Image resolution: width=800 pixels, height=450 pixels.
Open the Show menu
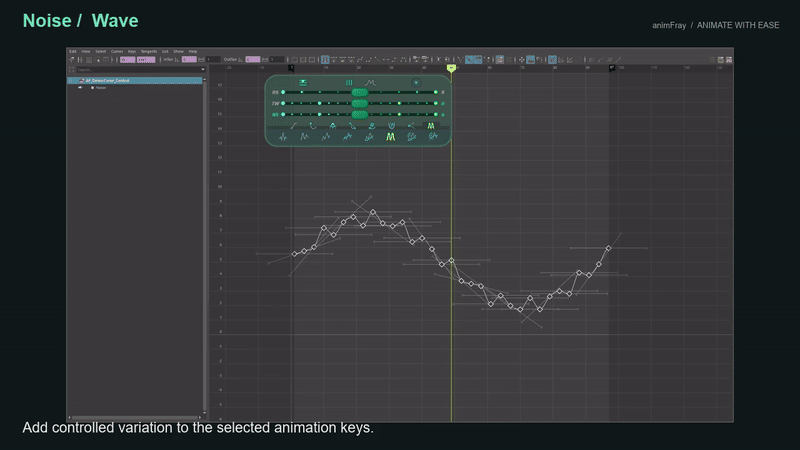[178, 51]
